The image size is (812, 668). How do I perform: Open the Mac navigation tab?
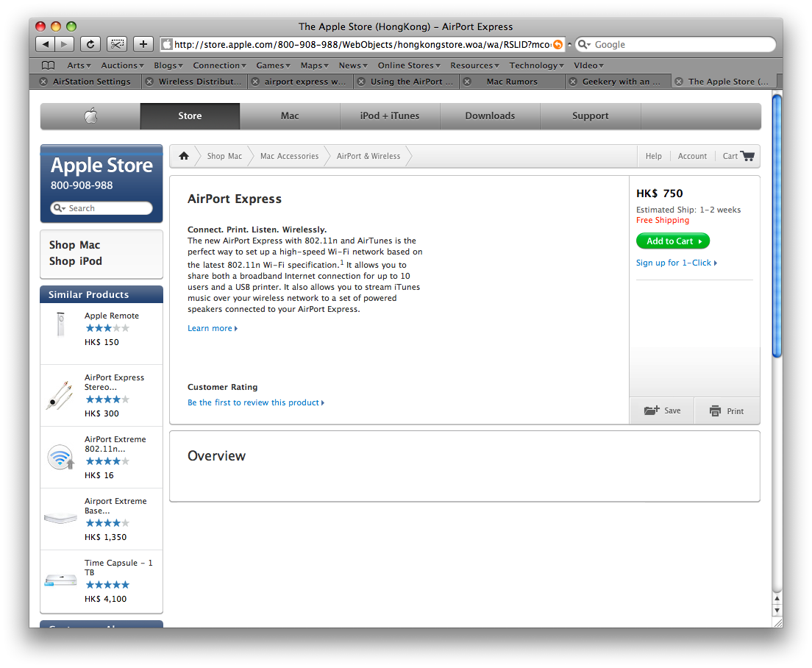(290, 116)
